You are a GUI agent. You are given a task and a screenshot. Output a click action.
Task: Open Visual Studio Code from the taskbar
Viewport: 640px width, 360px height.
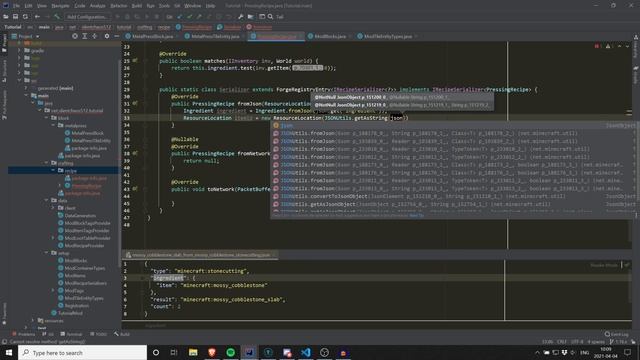[306, 353]
